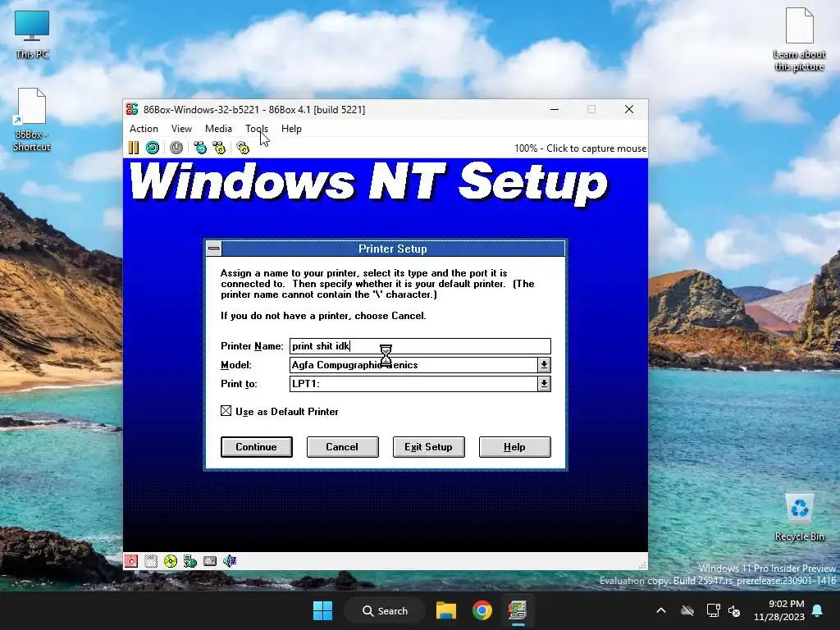Open Windows Start button

[x=322, y=610]
